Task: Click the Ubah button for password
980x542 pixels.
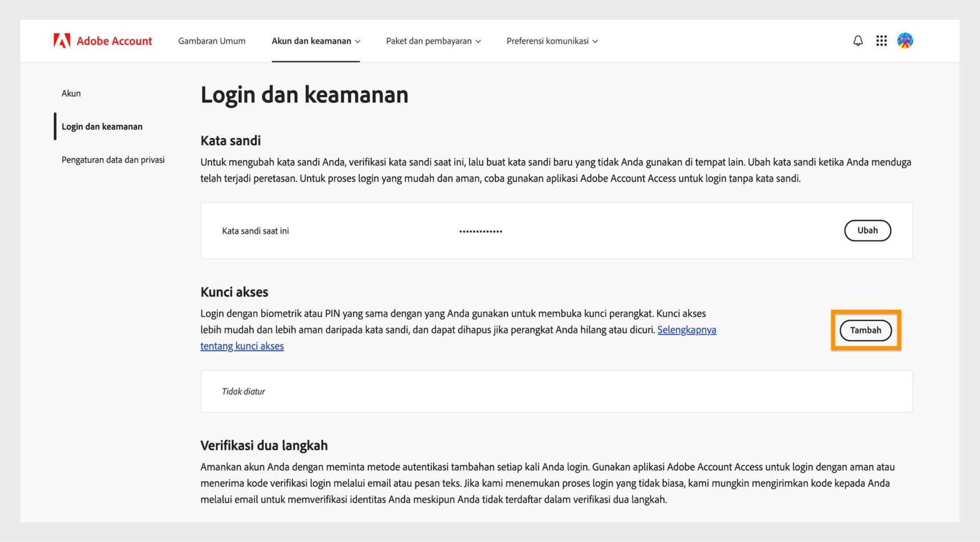Action: coord(867,230)
